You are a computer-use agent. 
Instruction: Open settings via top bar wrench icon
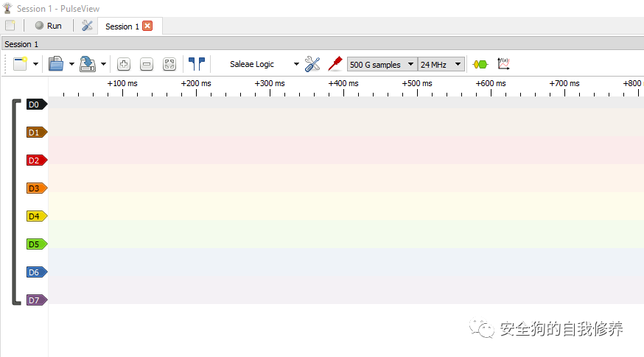(x=87, y=26)
